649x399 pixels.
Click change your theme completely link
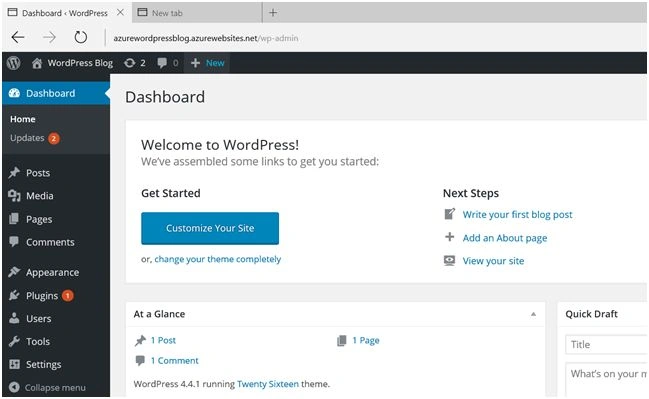(218, 259)
